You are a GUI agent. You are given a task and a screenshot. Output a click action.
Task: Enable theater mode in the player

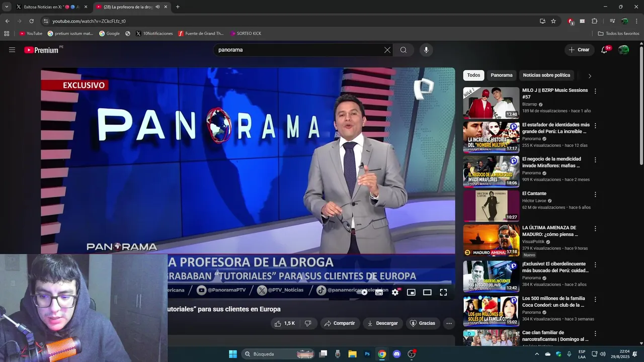tap(427, 292)
